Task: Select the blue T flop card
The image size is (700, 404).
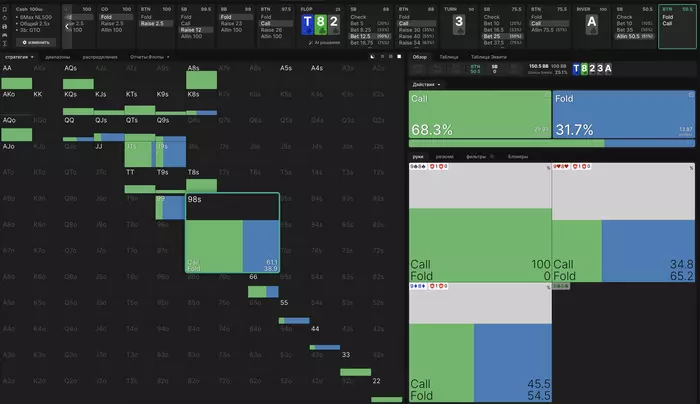Action: (307, 24)
